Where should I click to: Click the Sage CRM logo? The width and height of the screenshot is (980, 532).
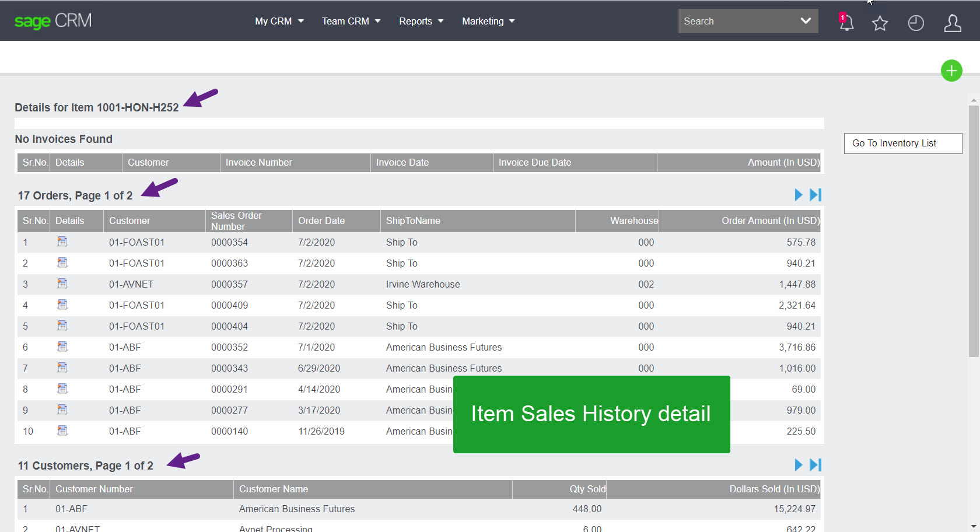pyautogui.click(x=52, y=21)
